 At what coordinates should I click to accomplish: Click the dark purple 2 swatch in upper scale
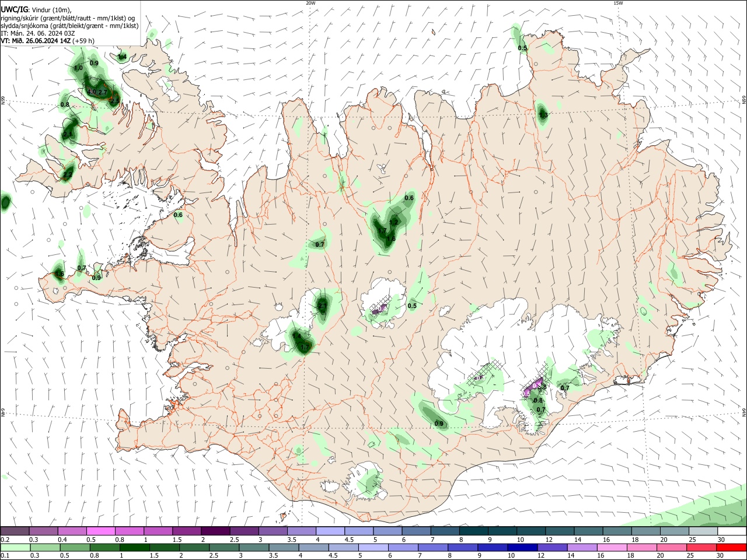tap(215, 531)
